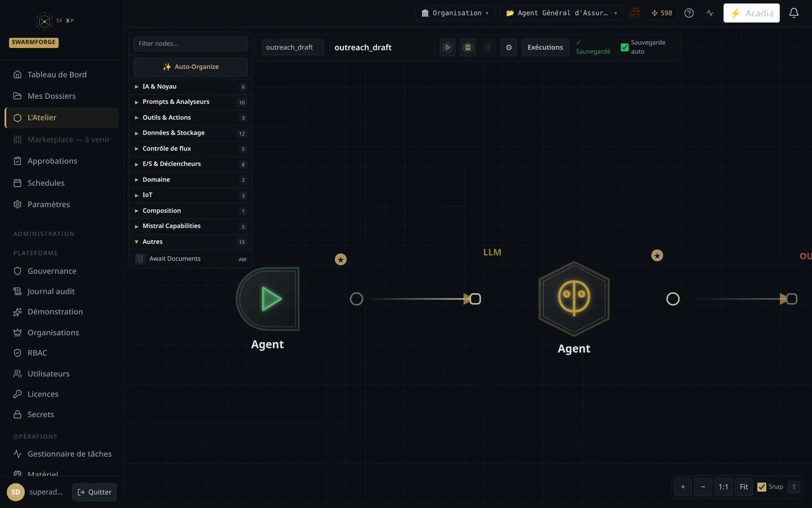Reset zoom with the 1:1 button
The image size is (812, 508).
coord(723,487)
